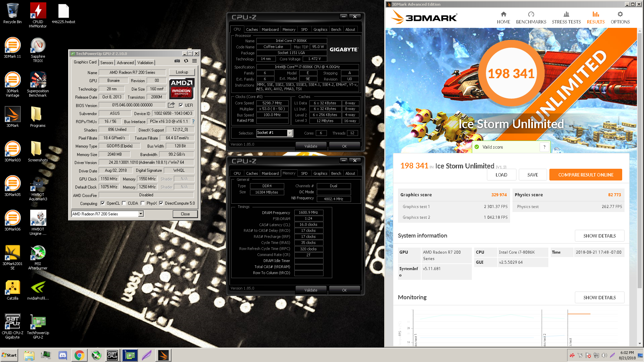Switch to Sensors tab in GPU-Z
The image size is (644, 362).
click(107, 63)
